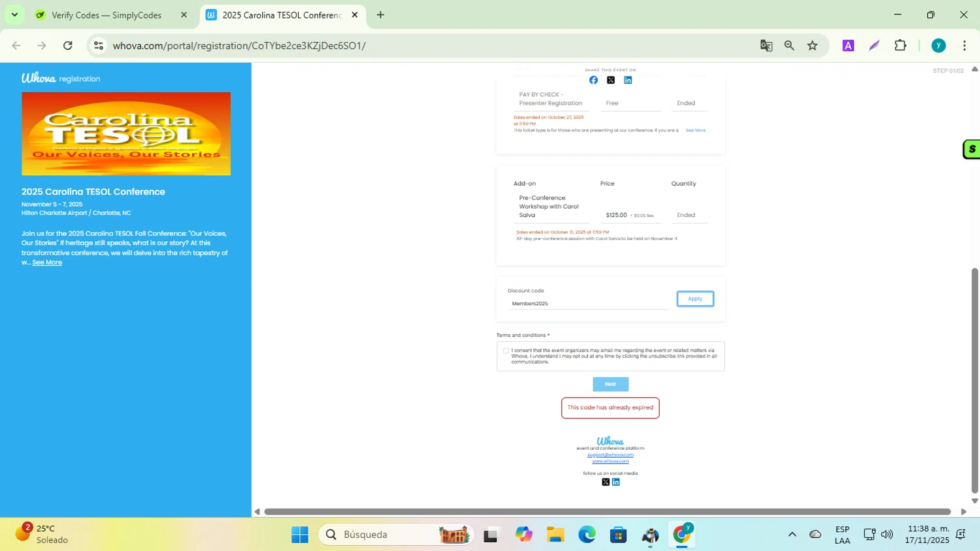Click the Next button
The width and height of the screenshot is (980, 551).
[x=610, y=384]
